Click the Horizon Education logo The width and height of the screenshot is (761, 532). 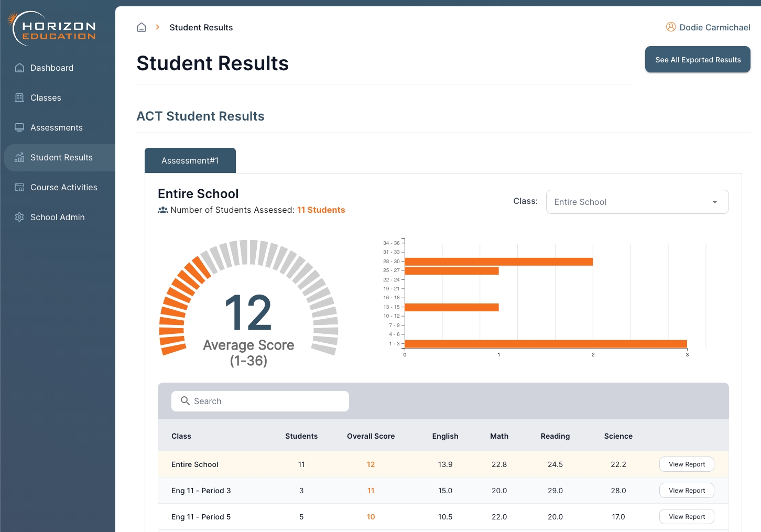click(52, 29)
